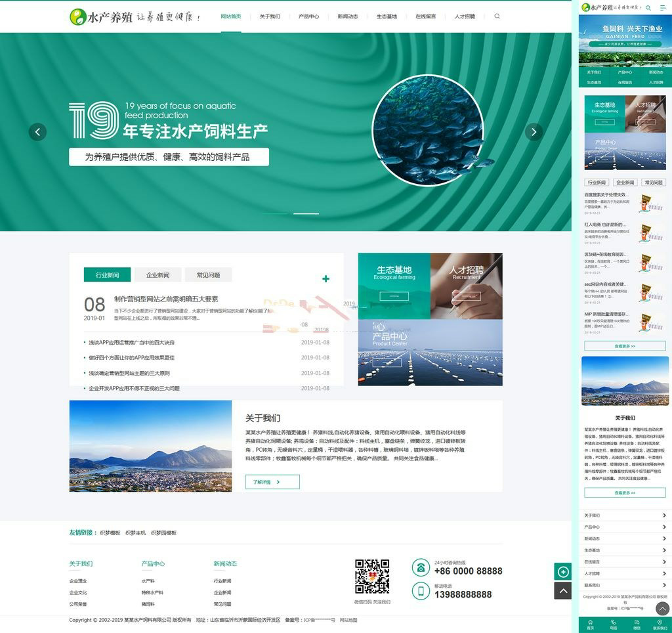Expand 联系我们 row in mobile footer list
The height and width of the screenshot is (633, 672).
625,585
